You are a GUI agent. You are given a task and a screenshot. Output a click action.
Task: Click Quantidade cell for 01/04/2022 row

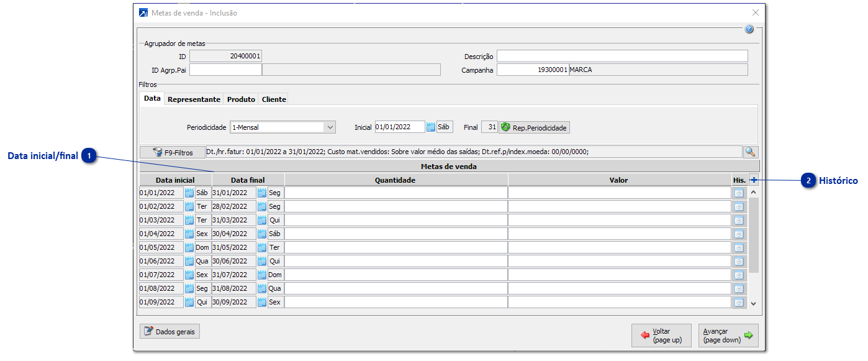tap(396, 234)
